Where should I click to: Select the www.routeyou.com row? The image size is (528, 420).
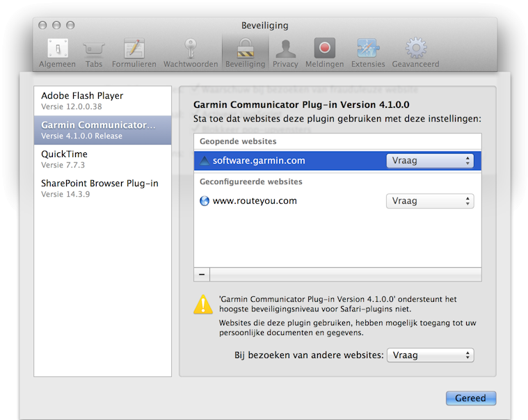point(337,201)
